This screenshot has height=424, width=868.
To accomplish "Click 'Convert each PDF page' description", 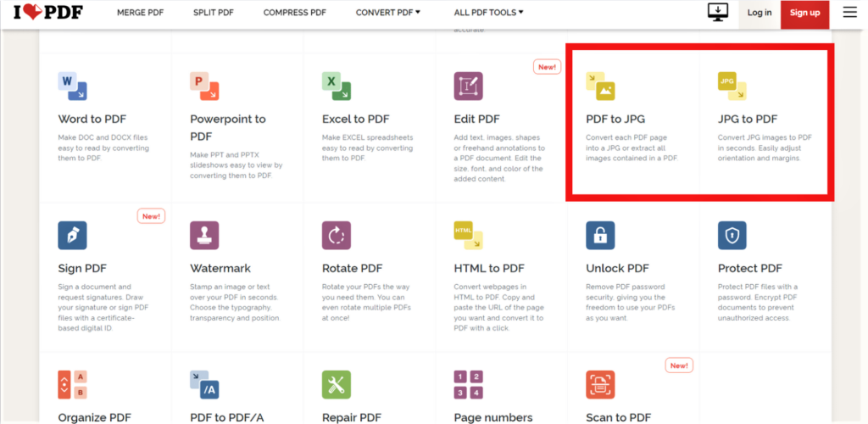I will click(632, 148).
